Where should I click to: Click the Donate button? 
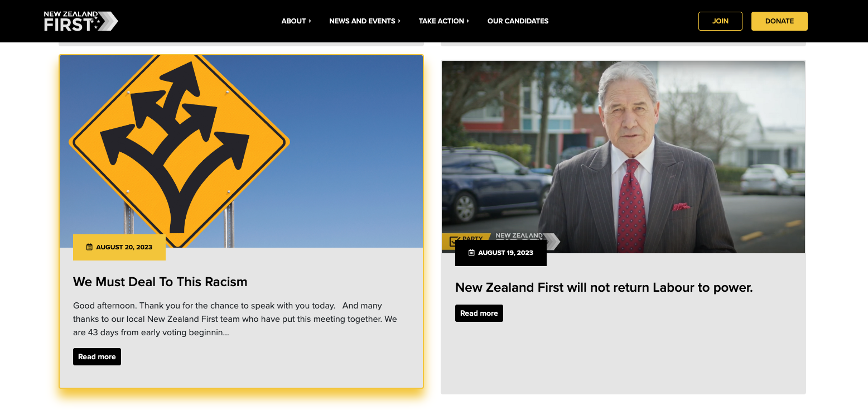point(779,21)
